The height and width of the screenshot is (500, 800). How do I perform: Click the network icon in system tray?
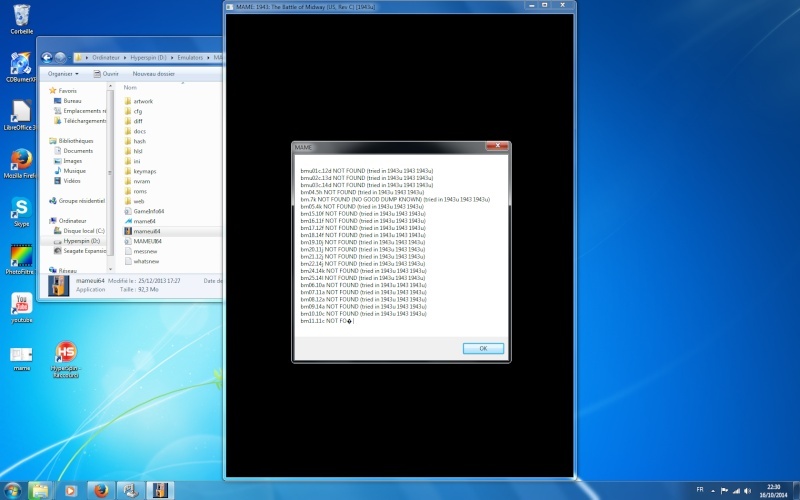736,491
